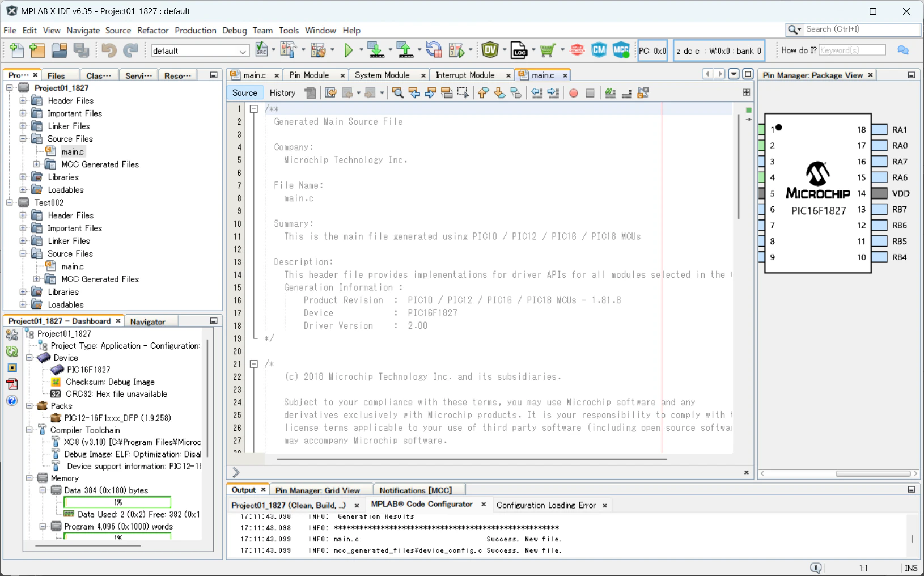Toggle bookmark icon in editor toolbar
This screenshot has height=576, width=924.
coord(516,93)
